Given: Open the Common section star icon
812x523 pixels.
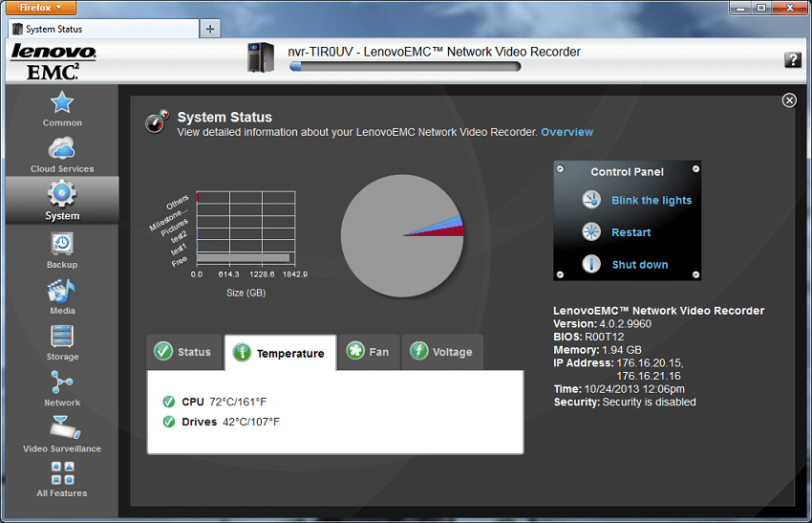Looking at the screenshot, I should [62, 102].
